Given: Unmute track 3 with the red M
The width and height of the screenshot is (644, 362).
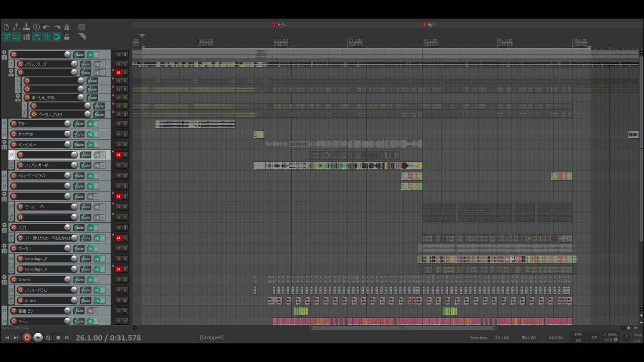Looking at the screenshot, I should tap(118, 72).
